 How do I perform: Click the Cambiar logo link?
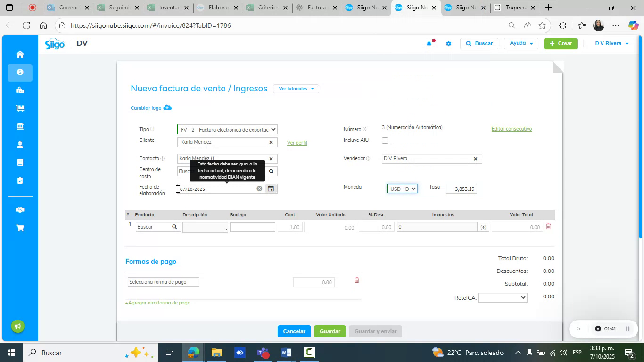tap(146, 108)
